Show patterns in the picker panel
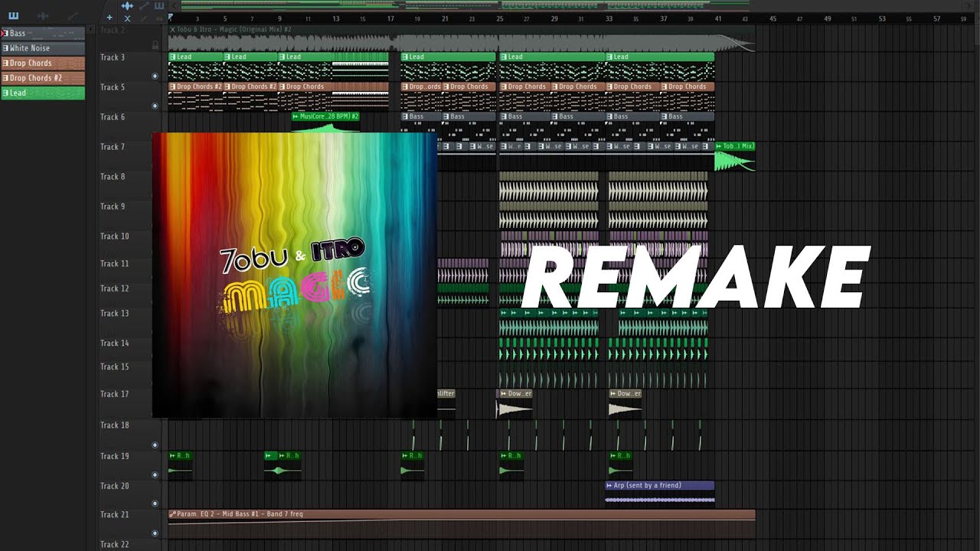 click(x=14, y=15)
